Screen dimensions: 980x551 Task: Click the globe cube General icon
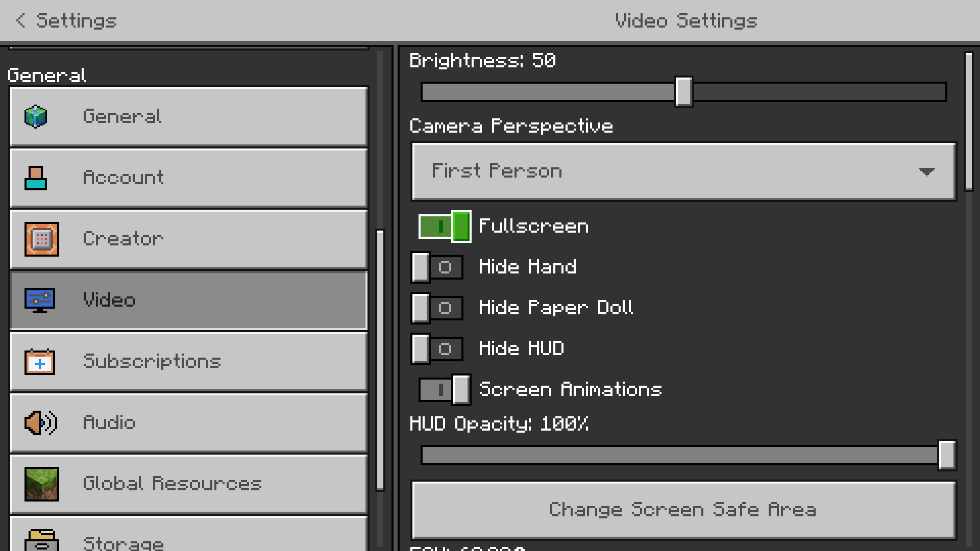(x=36, y=117)
